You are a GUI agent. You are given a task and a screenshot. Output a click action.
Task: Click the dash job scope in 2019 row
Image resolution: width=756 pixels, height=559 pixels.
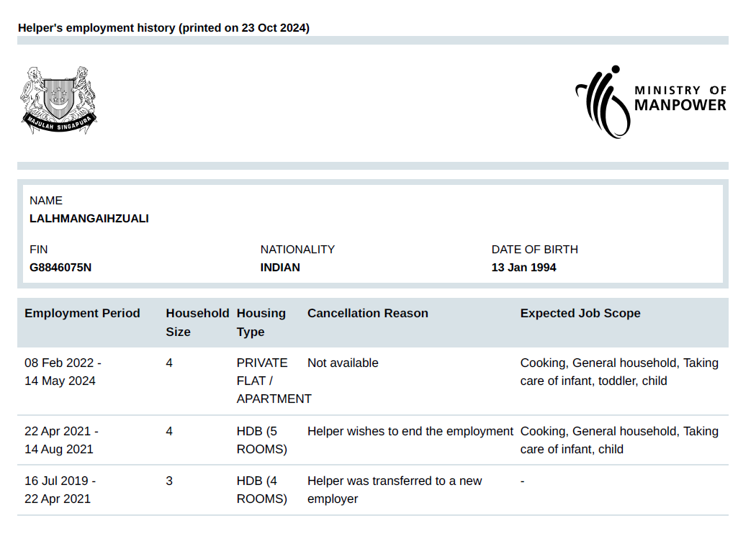(522, 481)
